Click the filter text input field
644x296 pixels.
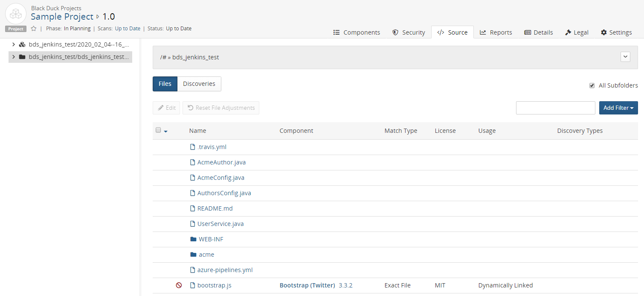(555, 108)
